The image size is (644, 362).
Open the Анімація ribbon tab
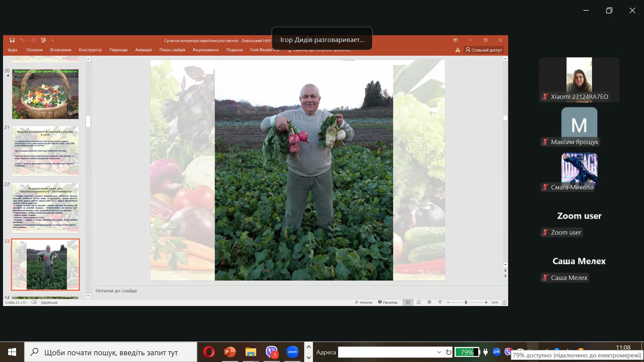pyautogui.click(x=143, y=50)
